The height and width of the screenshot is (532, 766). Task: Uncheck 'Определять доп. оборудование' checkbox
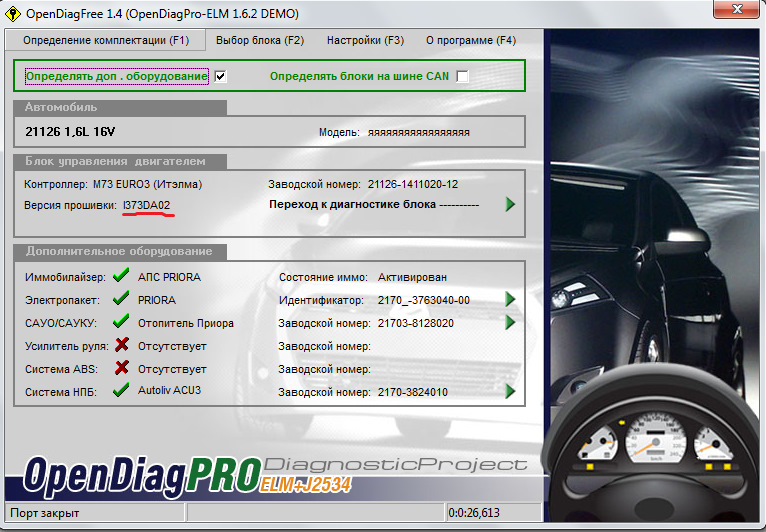point(221,76)
